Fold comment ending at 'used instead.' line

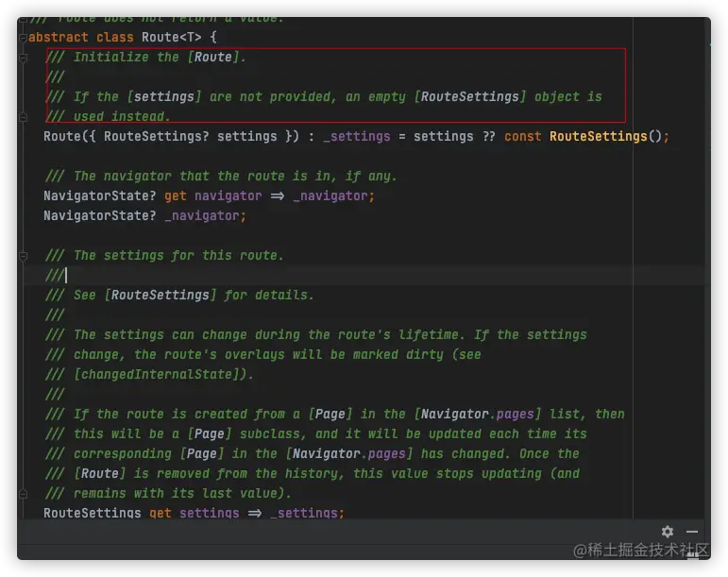coord(24,117)
